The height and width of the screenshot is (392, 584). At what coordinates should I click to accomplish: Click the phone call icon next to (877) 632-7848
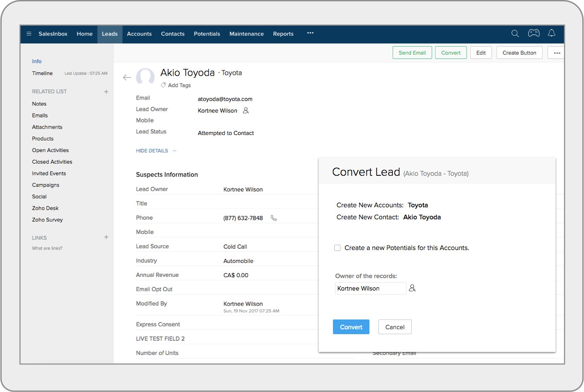tap(274, 218)
